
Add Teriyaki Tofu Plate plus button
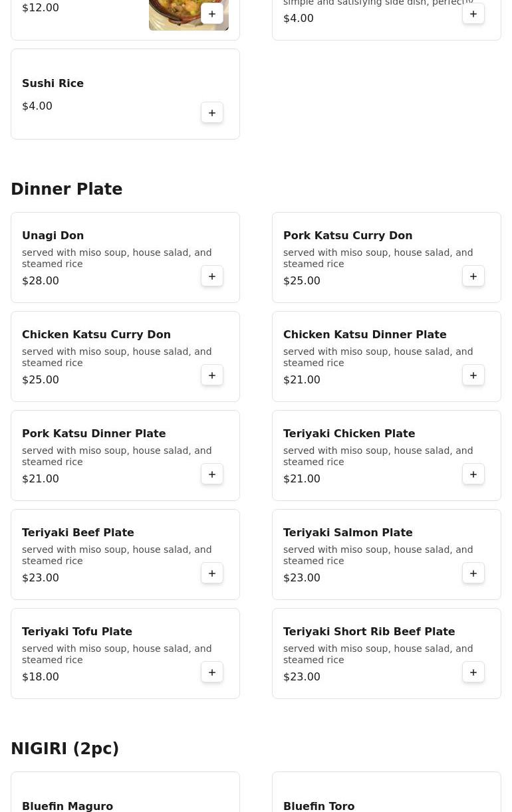(212, 672)
